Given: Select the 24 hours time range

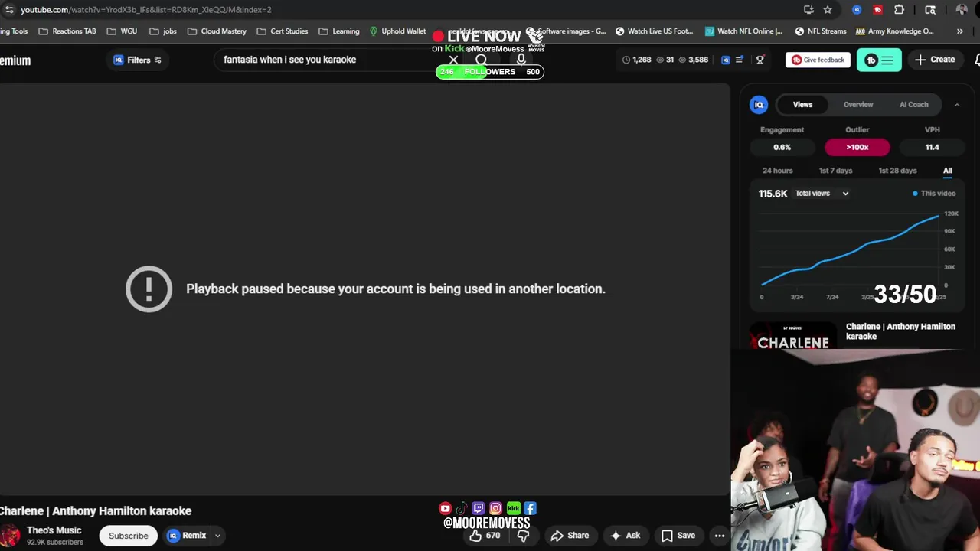Looking at the screenshot, I should pos(777,171).
